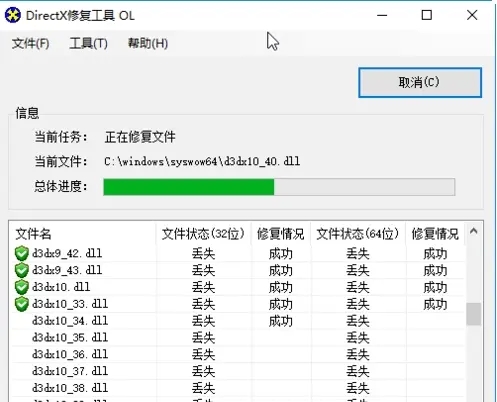Viewport: 497px width, 402px height.
Task: Click the 正在修复文件 current task text
Action: tap(140, 137)
